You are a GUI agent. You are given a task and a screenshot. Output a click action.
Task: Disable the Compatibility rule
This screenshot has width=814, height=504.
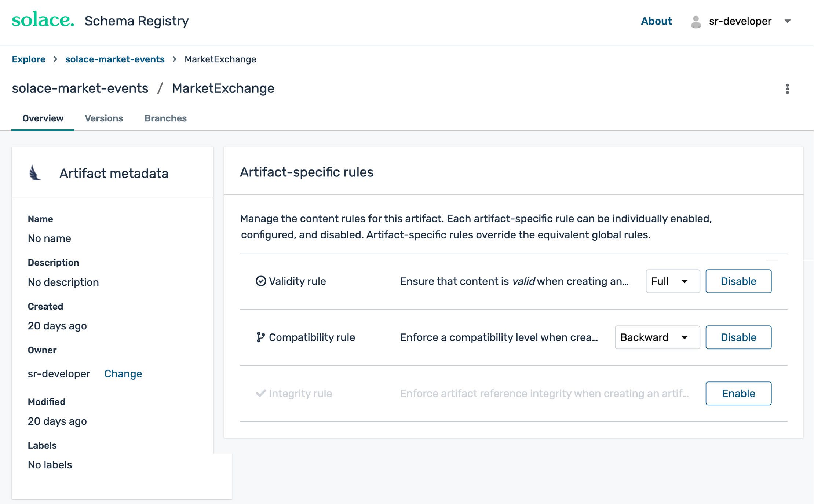click(x=738, y=337)
